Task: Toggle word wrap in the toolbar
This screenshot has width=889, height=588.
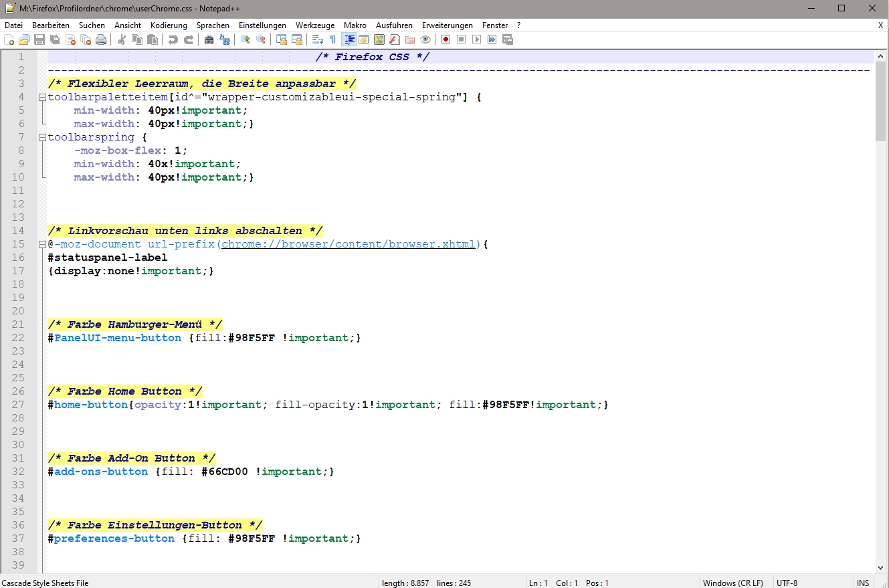Action: 318,39
